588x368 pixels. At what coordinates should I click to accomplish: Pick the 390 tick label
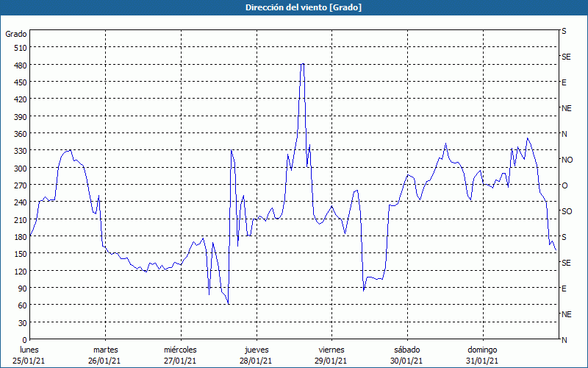[x=21, y=117]
